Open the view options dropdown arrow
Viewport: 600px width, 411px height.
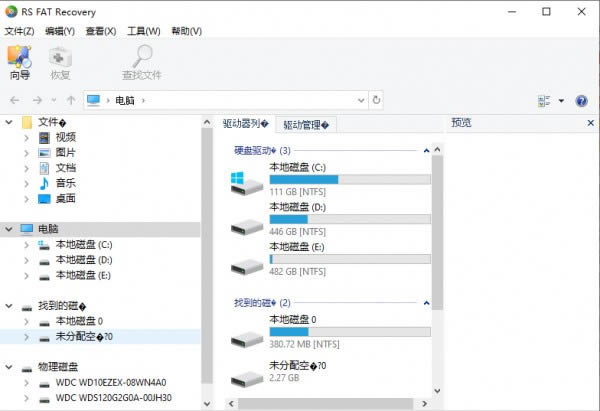pos(561,101)
